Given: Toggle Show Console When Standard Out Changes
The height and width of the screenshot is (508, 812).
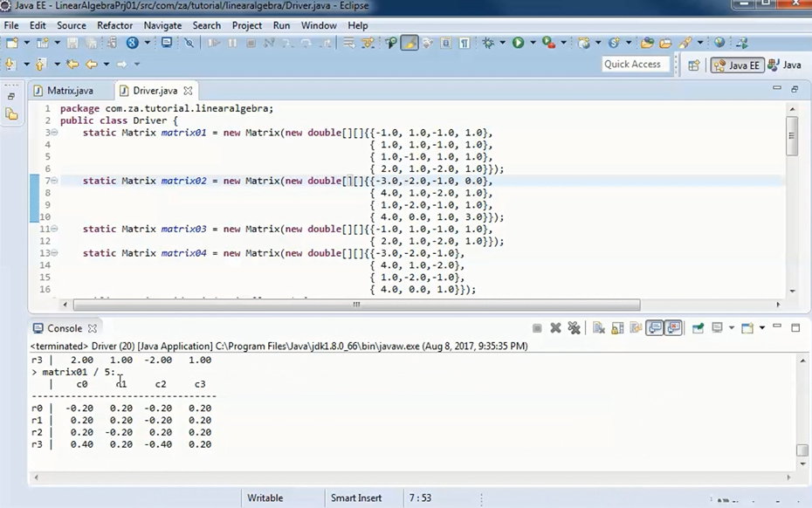Looking at the screenshot, I should 655,327.
